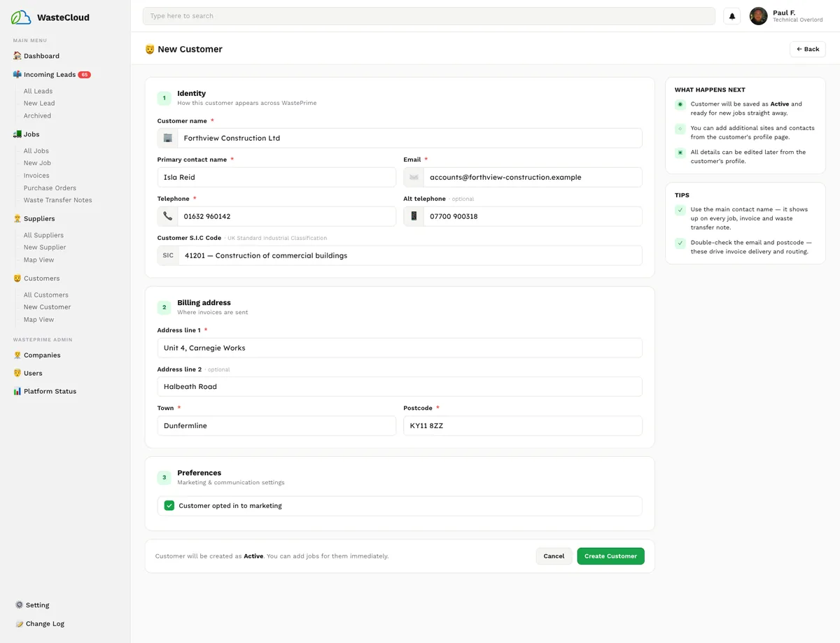
Task: Click the phone handset icon beside Telephone
Action: pyautogui.click(x=167, y=217)
